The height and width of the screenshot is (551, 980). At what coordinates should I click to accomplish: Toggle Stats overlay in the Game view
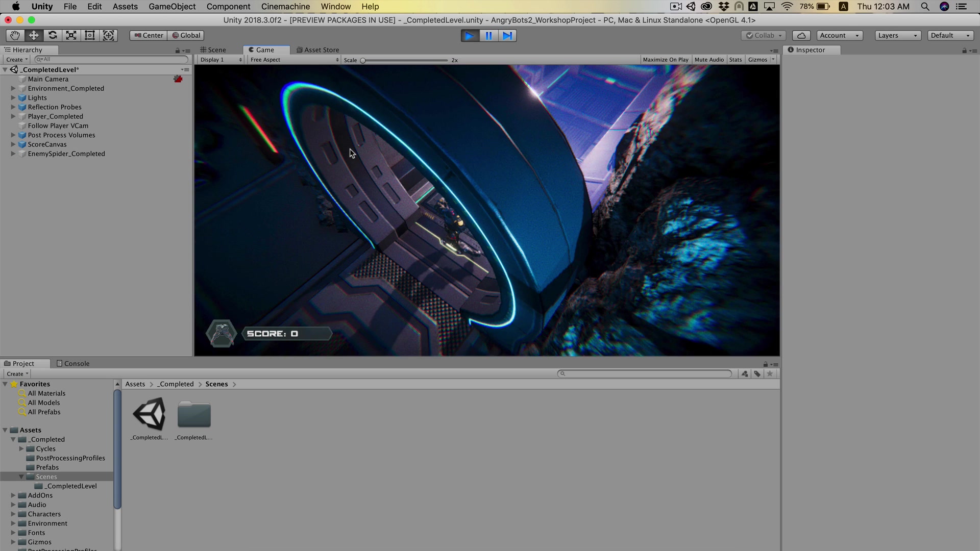coord(736,60)
